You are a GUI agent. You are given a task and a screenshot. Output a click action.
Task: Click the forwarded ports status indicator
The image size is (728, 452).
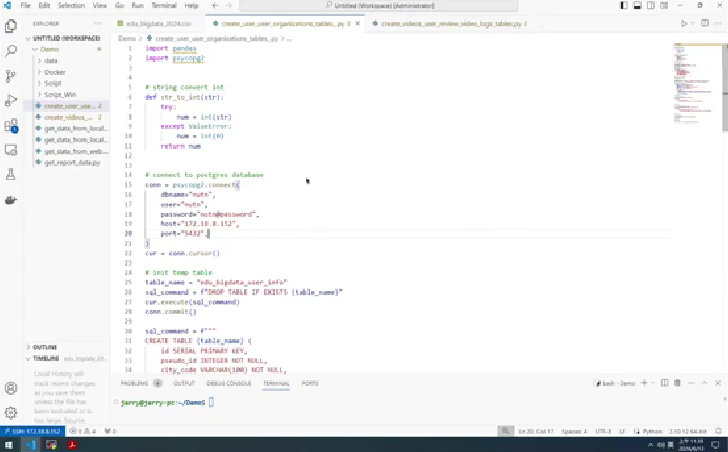pyautogui.click(x=110, y=431)
